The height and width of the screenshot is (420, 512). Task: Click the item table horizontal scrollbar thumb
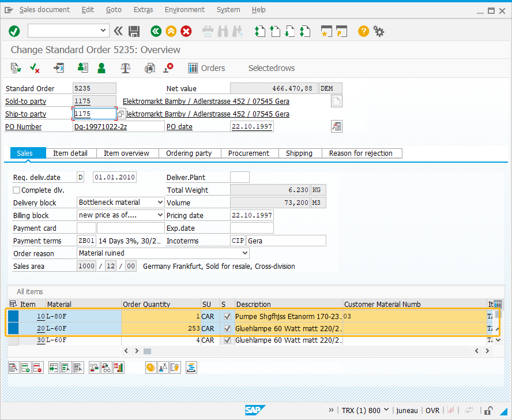147,351
